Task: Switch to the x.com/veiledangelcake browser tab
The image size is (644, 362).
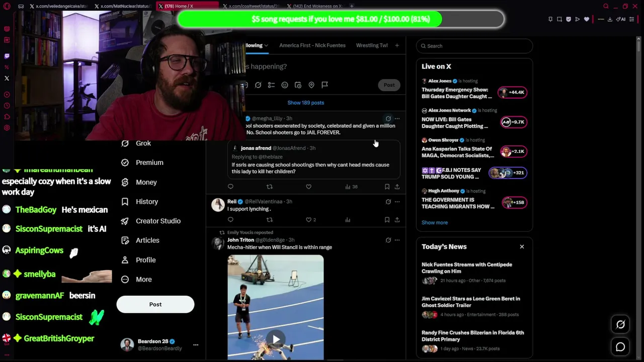Action: pos(59,6)
